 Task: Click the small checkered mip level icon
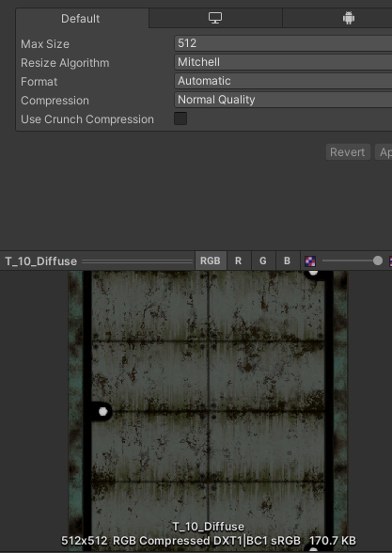pyautogui.click(x=310, y=261)
